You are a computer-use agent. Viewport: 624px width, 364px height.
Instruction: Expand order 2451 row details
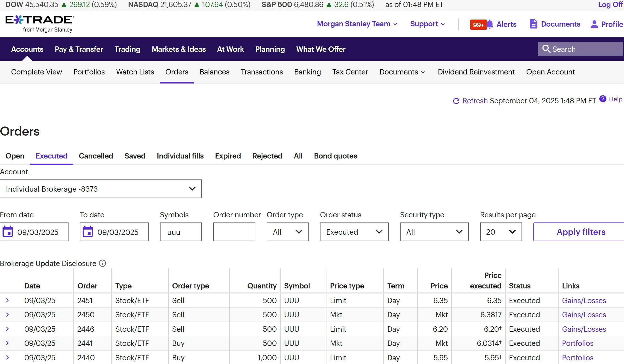point(8,300)
